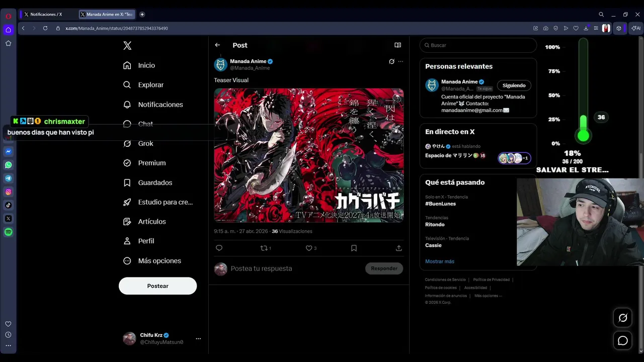Open the extensions cube icon
Viewport: 644px width, 362px height.
click(x=619, y=28)
